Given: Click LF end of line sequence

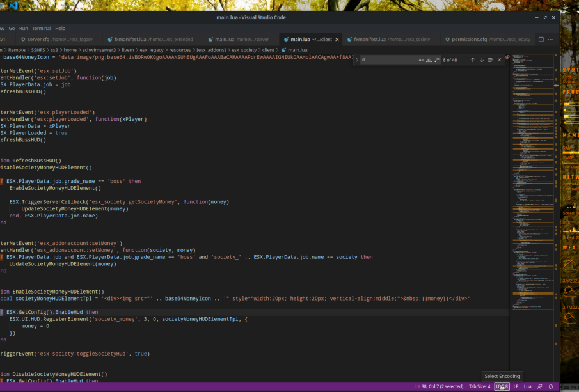Looking at the screenshot, I should (x=516, y=387).
